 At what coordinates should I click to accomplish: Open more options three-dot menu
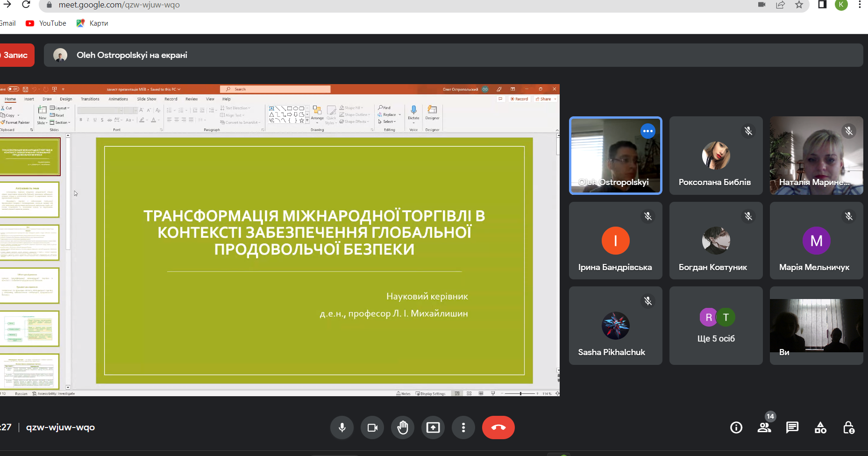point(463,427)
